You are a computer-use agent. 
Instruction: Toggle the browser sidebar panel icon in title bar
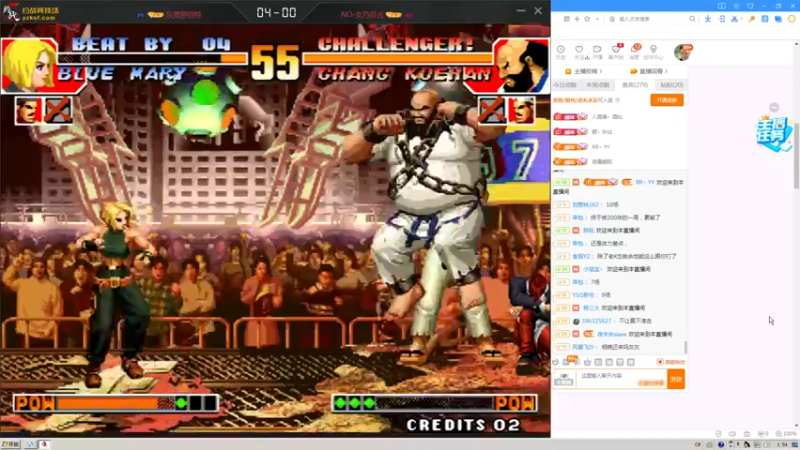coord(721,6)
